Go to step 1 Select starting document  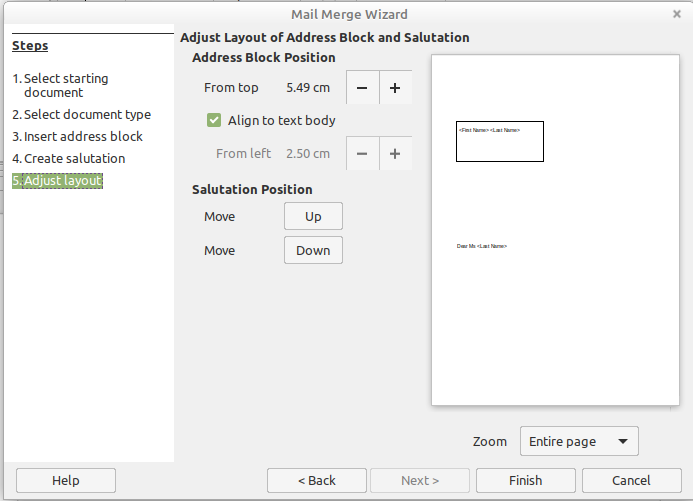click(x=61, y=85)
